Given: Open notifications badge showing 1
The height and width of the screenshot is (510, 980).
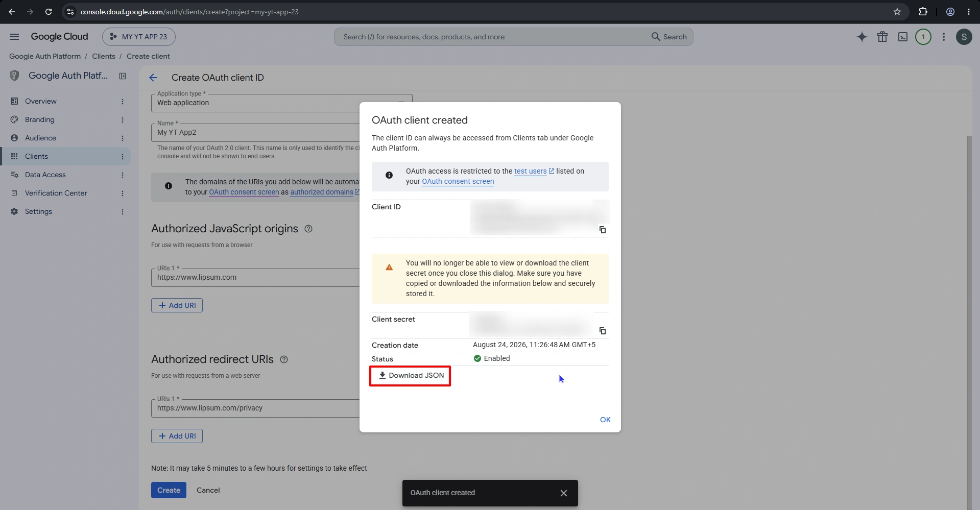Looking at the screenshot, I should [923, 37].
